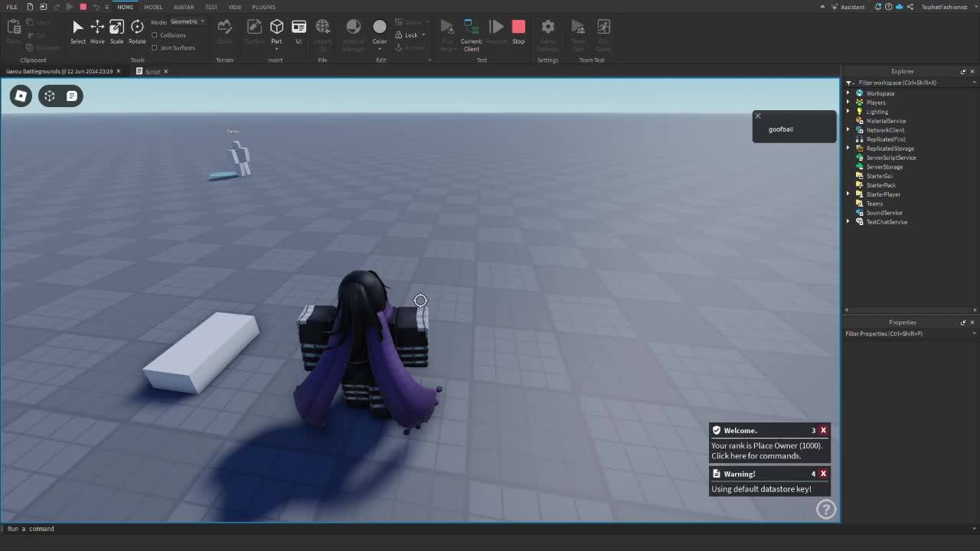Switch to the HOME ribbon tab

click(125, 7)
